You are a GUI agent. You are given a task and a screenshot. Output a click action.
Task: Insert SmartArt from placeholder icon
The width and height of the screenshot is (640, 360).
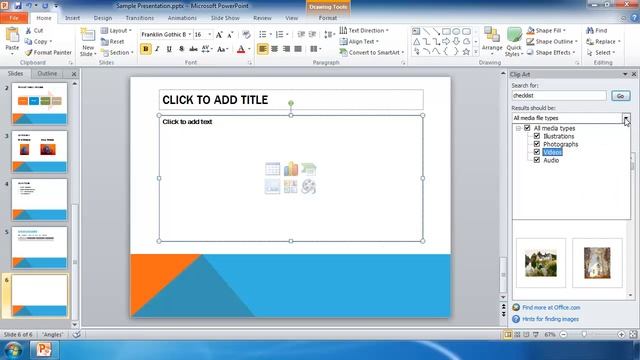click(x=309, y=169)
